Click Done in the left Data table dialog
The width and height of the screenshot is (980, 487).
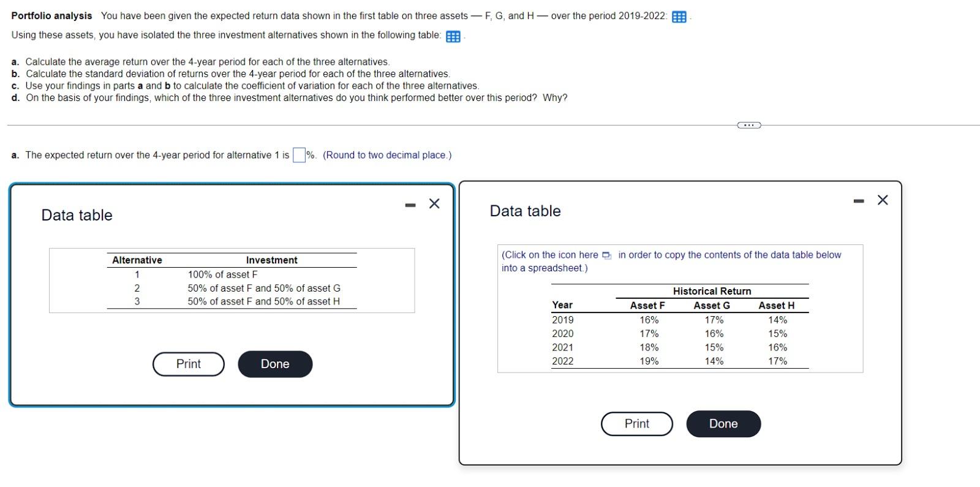pos(275,364)
